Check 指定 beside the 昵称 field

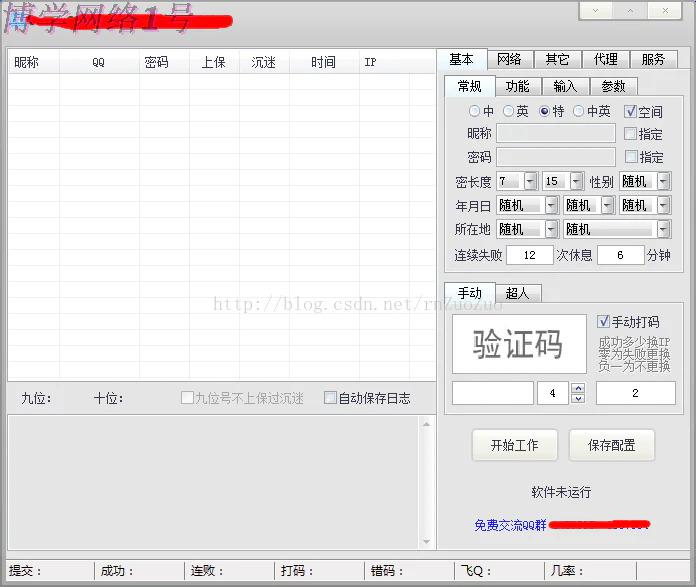(x=631, y=133)
